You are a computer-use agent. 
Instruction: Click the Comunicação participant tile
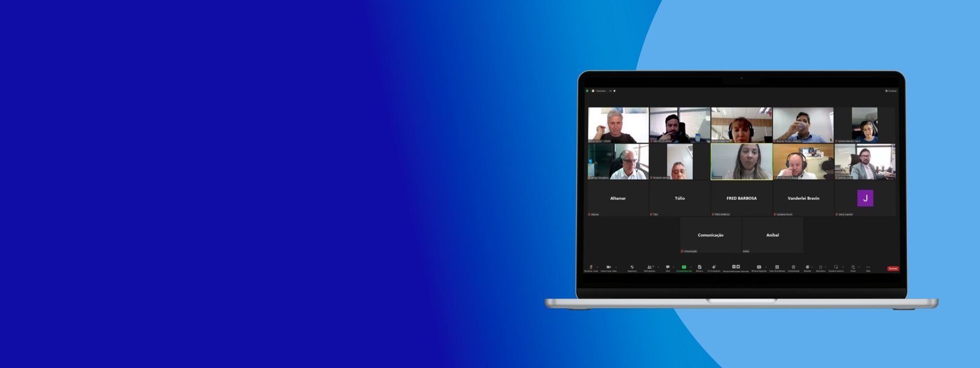click(x=710, y=235)
